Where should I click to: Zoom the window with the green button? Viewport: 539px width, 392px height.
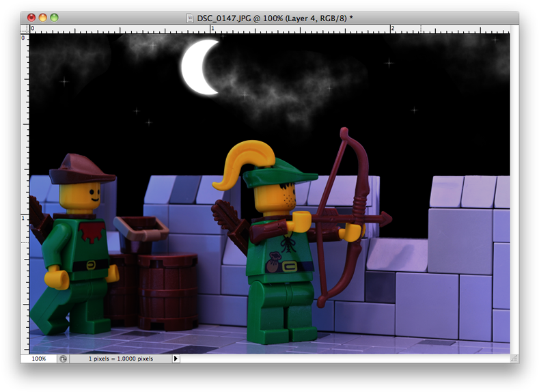pos(55,18)
